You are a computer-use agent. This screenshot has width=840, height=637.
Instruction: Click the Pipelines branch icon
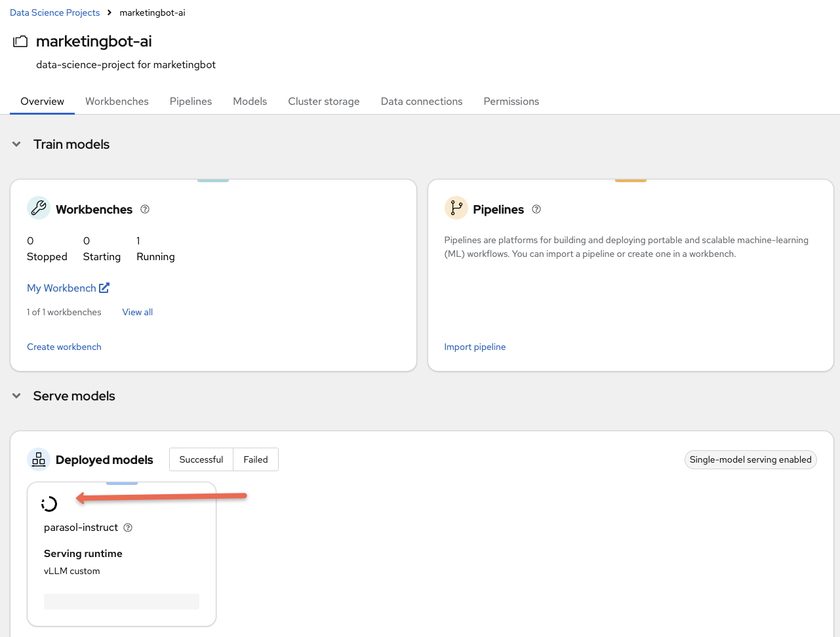(456, 208)
